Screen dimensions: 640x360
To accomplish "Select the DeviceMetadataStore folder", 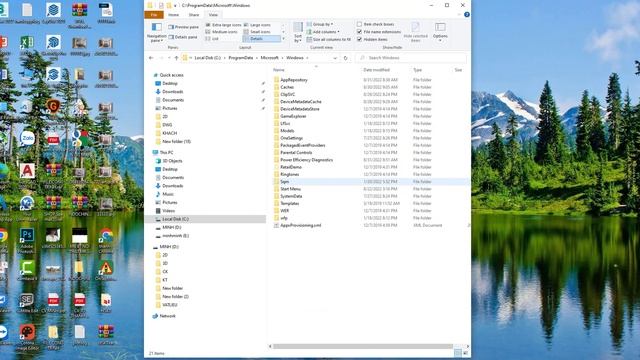I will (x=300, y=109).
